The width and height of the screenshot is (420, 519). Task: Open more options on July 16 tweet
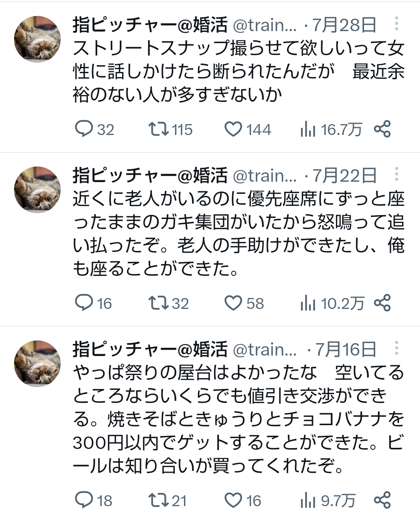pos(396,348)
